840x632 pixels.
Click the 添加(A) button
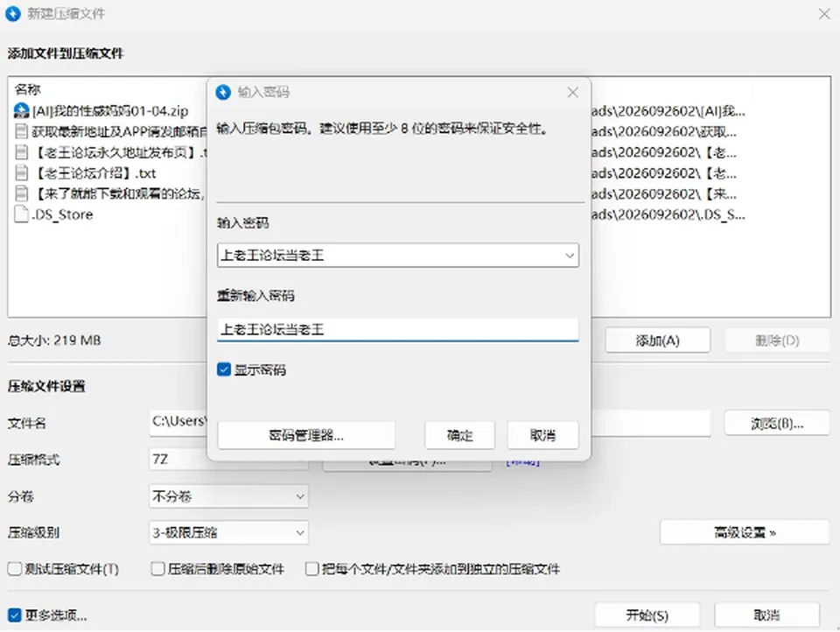pyautogui.click(x=658, y=341)
